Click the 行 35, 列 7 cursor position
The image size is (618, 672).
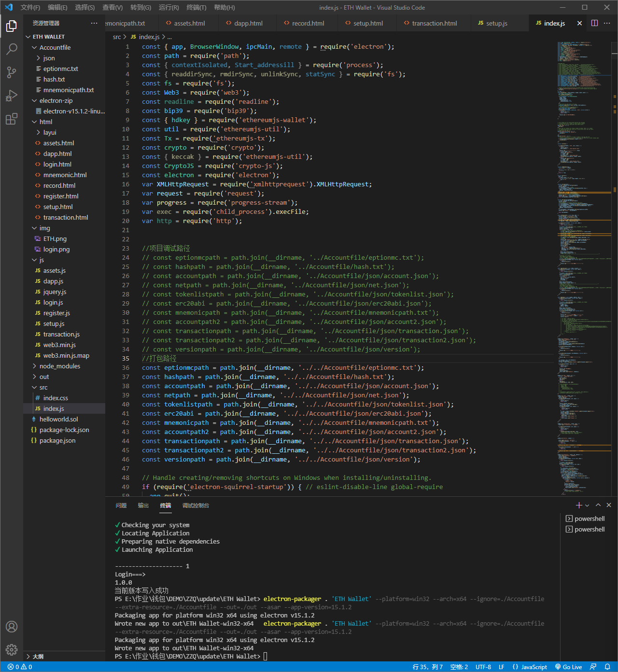[428, 667]
